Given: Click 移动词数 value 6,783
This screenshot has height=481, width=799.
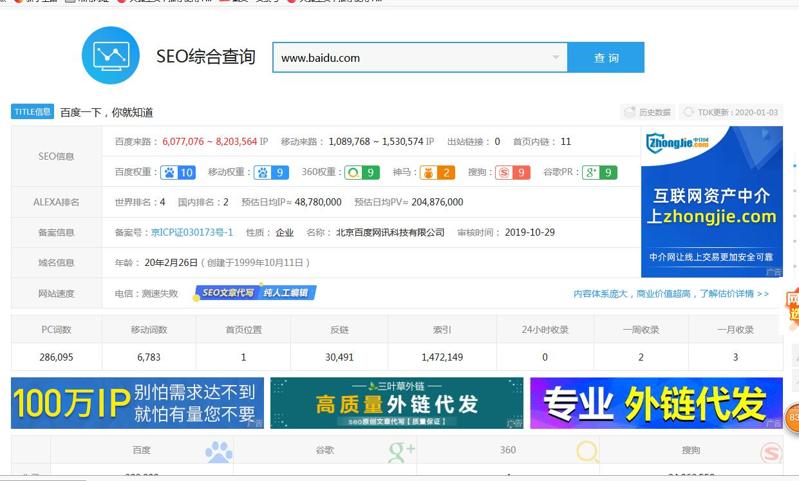Looking at the screenshot, I should [149, 357].
